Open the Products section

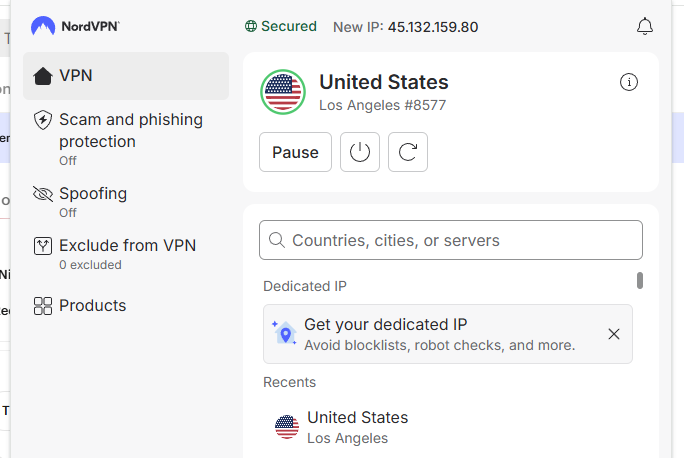(x=126, y=306)
